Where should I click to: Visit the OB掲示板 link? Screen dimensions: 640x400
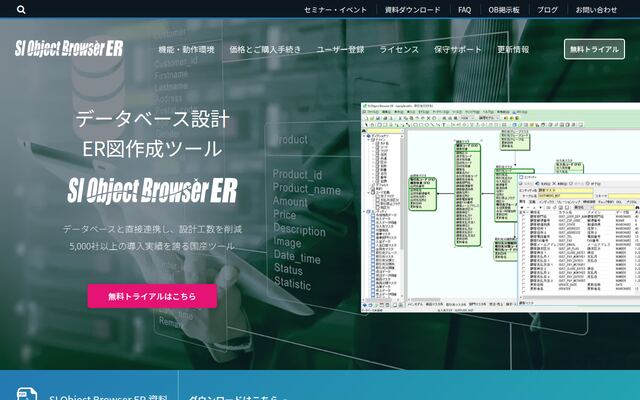point(504,10)
